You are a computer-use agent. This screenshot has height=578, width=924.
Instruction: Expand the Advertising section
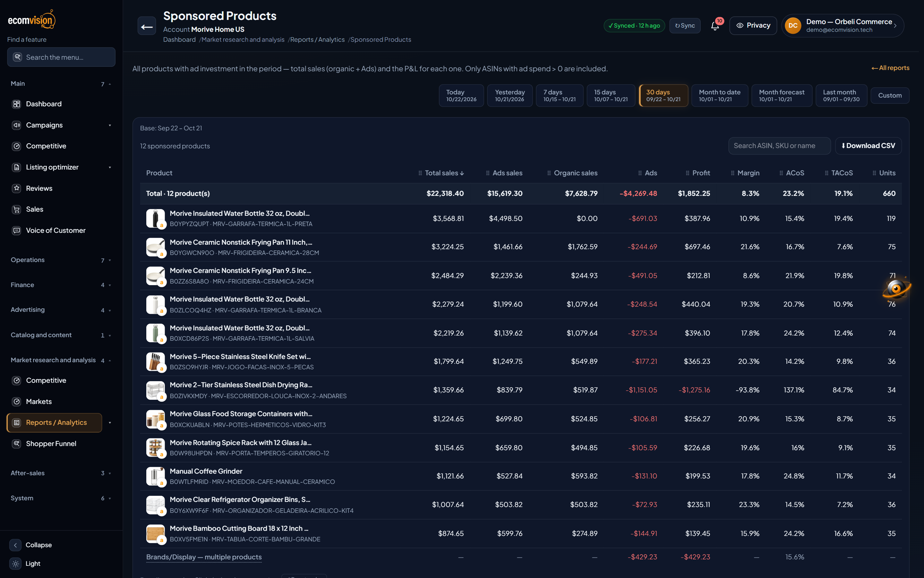coord(61,310)
